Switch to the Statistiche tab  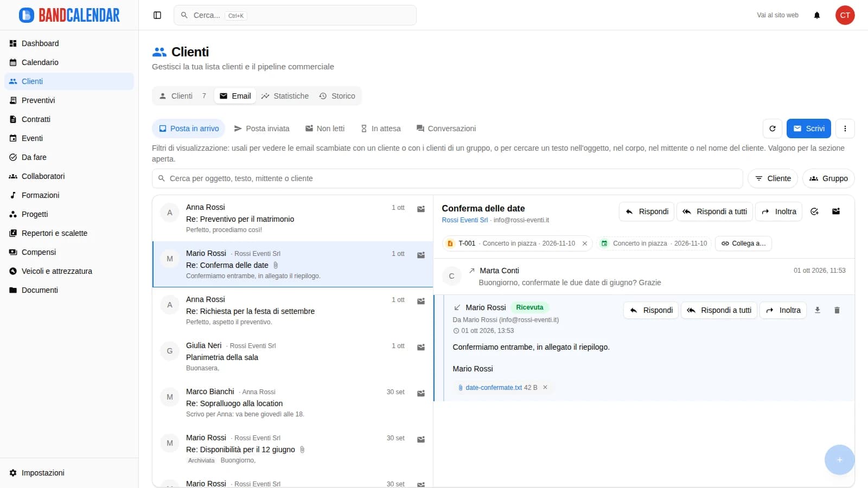pos(285,96)
